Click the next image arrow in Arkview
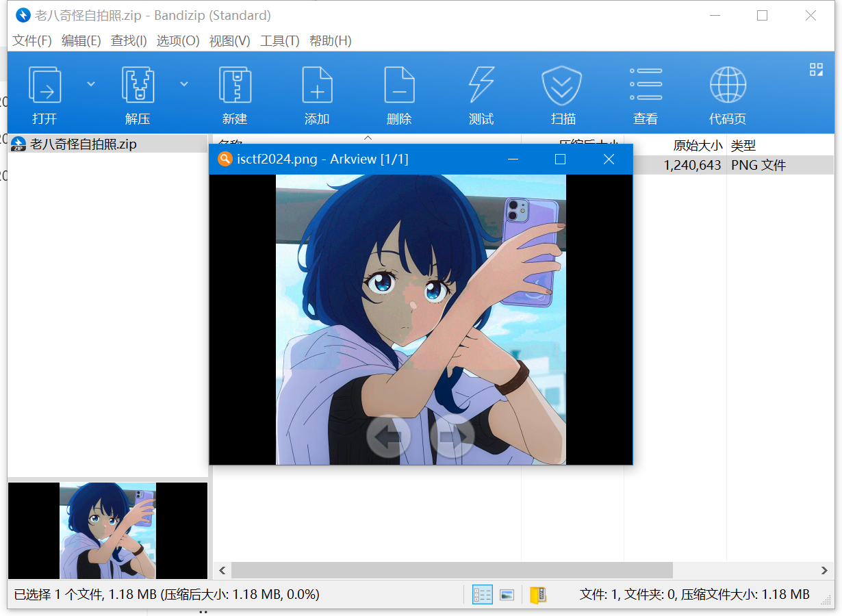842x616 pixels. click(452, 436)
